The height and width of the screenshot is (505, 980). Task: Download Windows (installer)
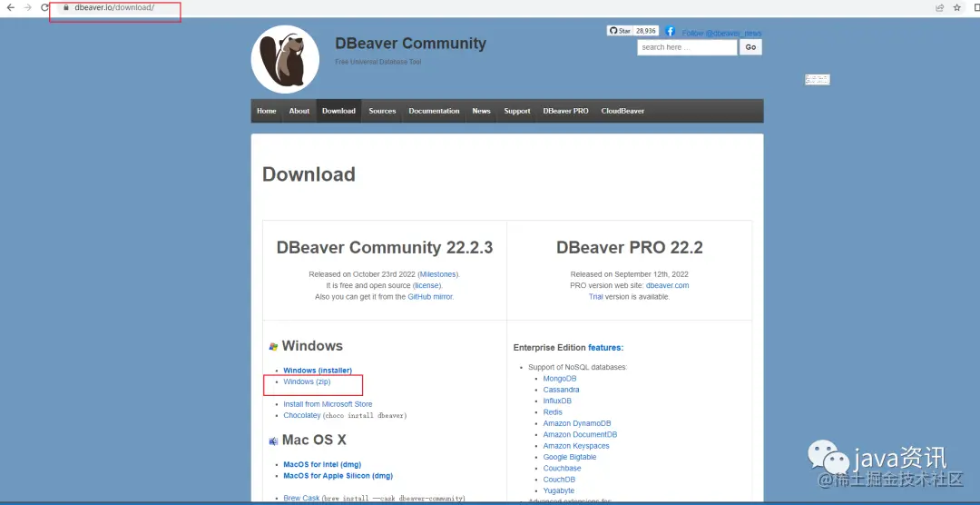[x=318, y=371]
